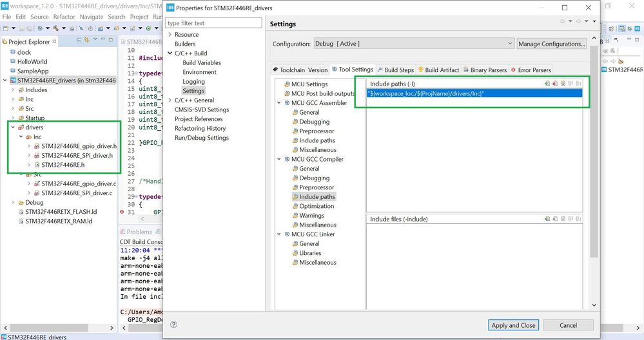Expand the Includes folder

13,90
